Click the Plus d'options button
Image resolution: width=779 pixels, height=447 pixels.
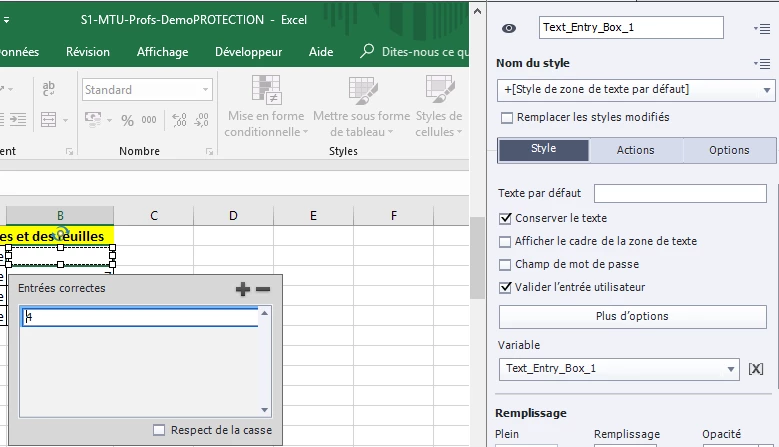pos(632,316)
